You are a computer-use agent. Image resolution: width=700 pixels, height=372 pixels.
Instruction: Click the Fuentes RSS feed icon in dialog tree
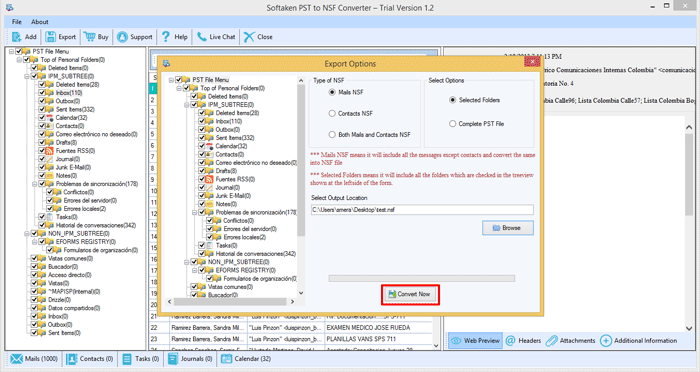point(209,179)
